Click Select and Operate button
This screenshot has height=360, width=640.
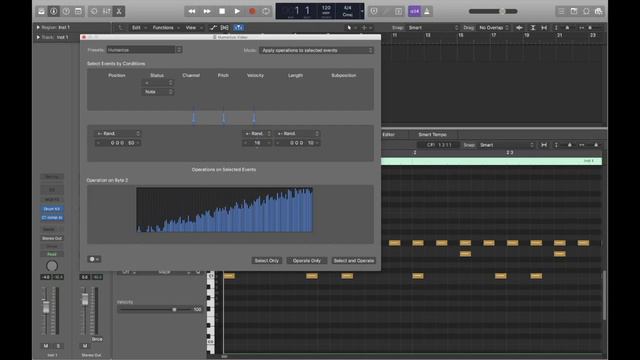[x=353, y=260]
